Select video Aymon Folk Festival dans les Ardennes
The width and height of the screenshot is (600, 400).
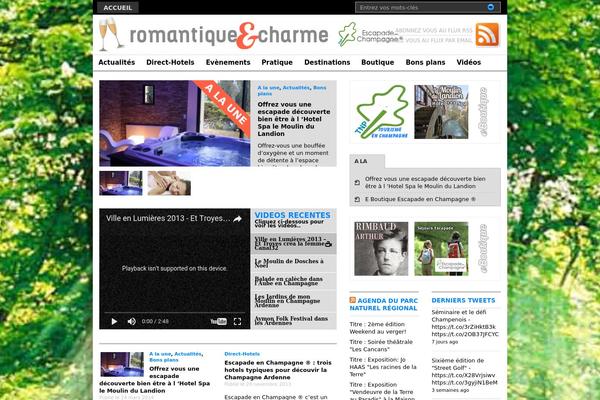293,321
